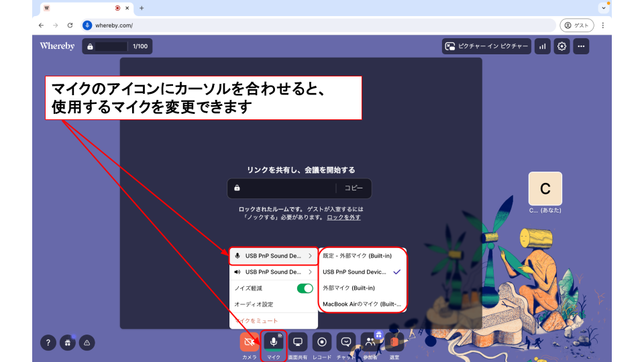
Task: Open the three-dot more options menu
Action: tap(582, 46)
